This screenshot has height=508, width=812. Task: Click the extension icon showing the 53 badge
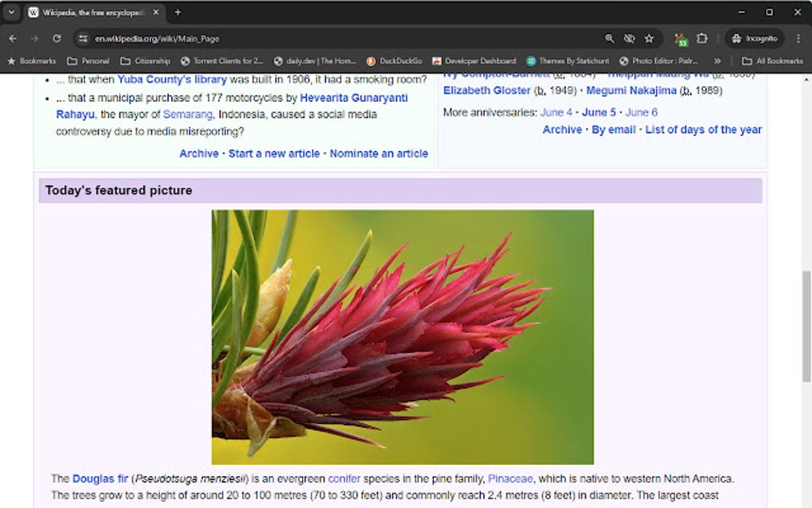pyautogui.click(x=681, y=37)
